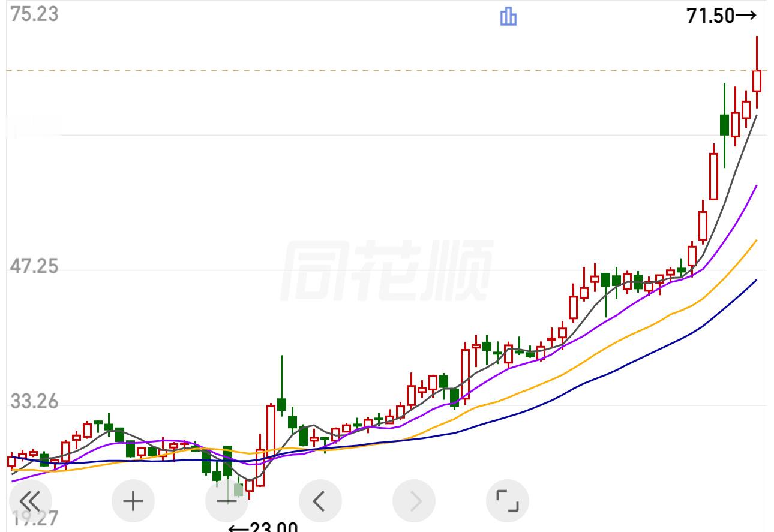The width and height of the screenshot is (774, 532).
Task: Click the 23.00 lowest price label
Action: click(x=263, y=527)
